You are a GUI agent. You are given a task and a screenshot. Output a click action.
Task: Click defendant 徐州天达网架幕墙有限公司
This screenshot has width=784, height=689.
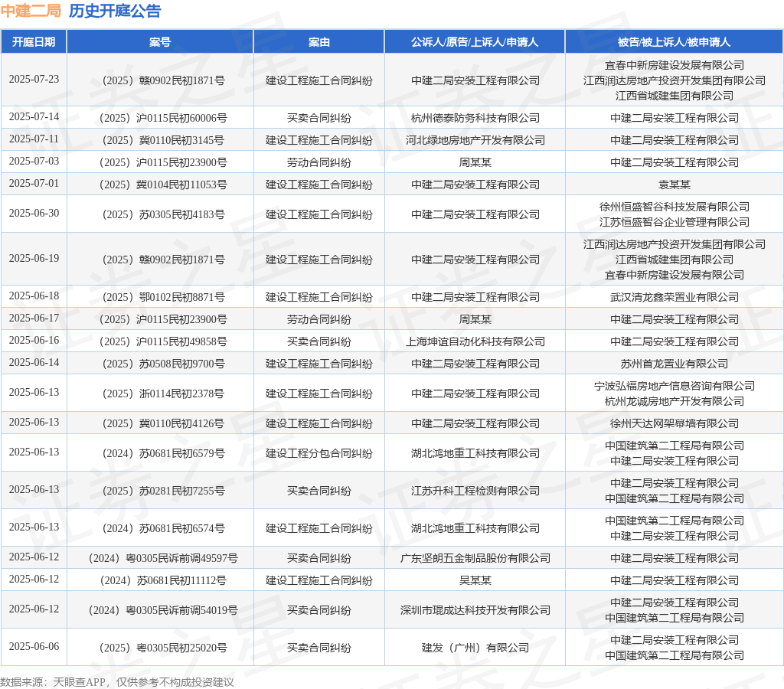[x=674, y=423]
